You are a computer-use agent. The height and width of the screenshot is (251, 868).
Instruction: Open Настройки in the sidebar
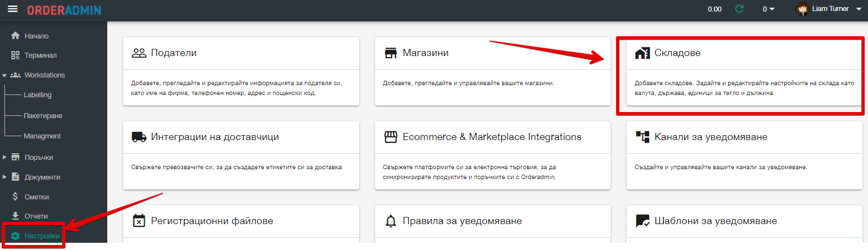tap(42, 236)
